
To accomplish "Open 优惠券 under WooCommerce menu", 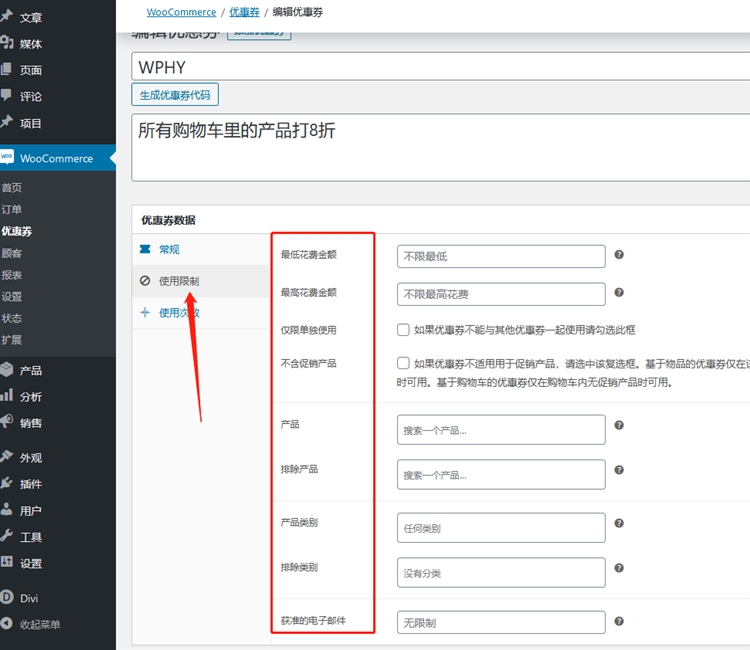I will click(x=17, y=231).
